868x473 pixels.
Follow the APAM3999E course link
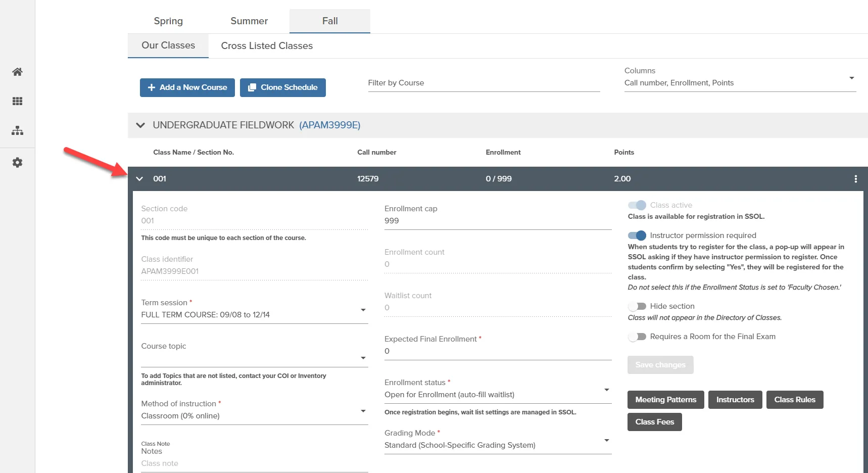[x=330, y=125]
